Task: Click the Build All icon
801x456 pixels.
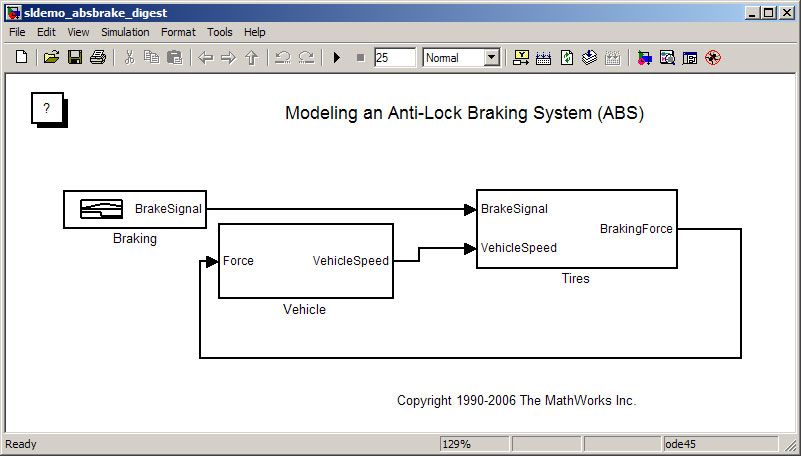Action: [590, 58]
